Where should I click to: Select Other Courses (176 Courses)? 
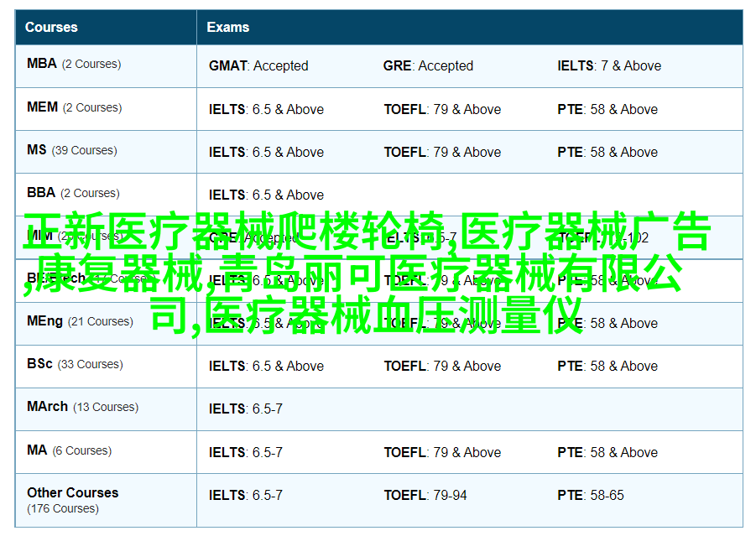coord(72,500)
